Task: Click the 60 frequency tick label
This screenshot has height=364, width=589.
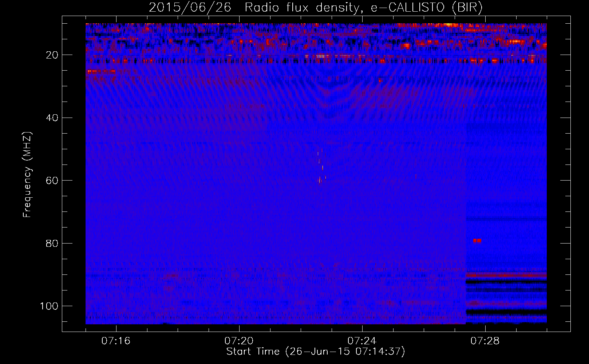Action: (52, 181)
